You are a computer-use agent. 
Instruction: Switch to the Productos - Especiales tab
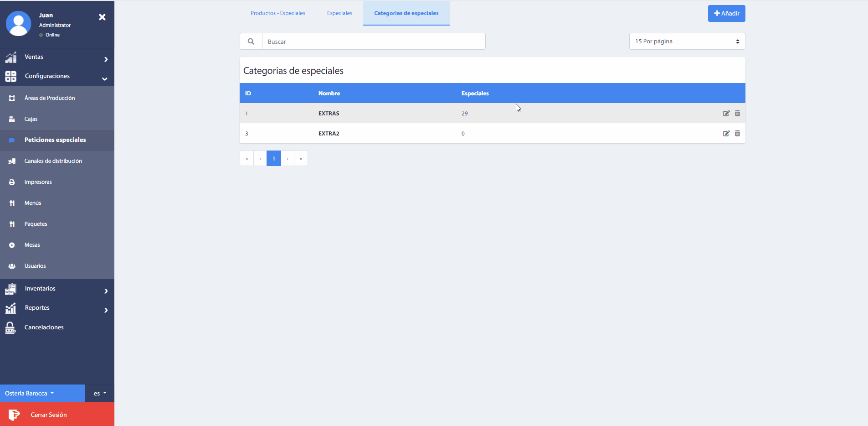[278, 13]
